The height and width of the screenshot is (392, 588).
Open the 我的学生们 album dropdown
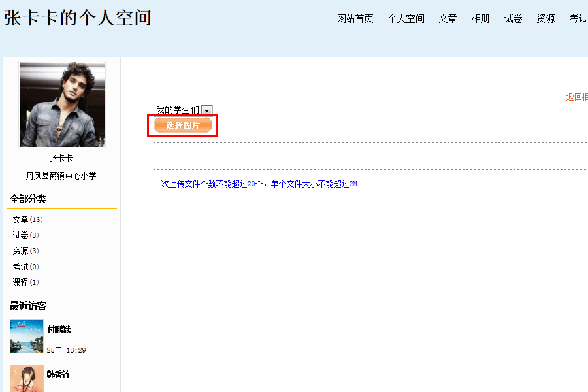pos(183,110)
